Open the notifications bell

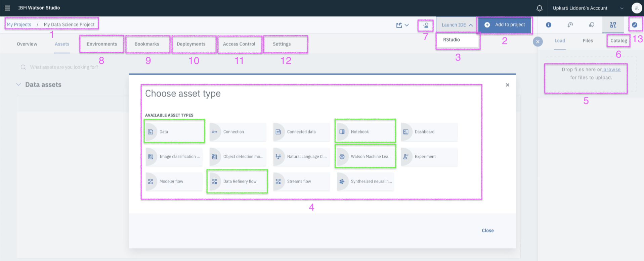click(x=539, y=8)
